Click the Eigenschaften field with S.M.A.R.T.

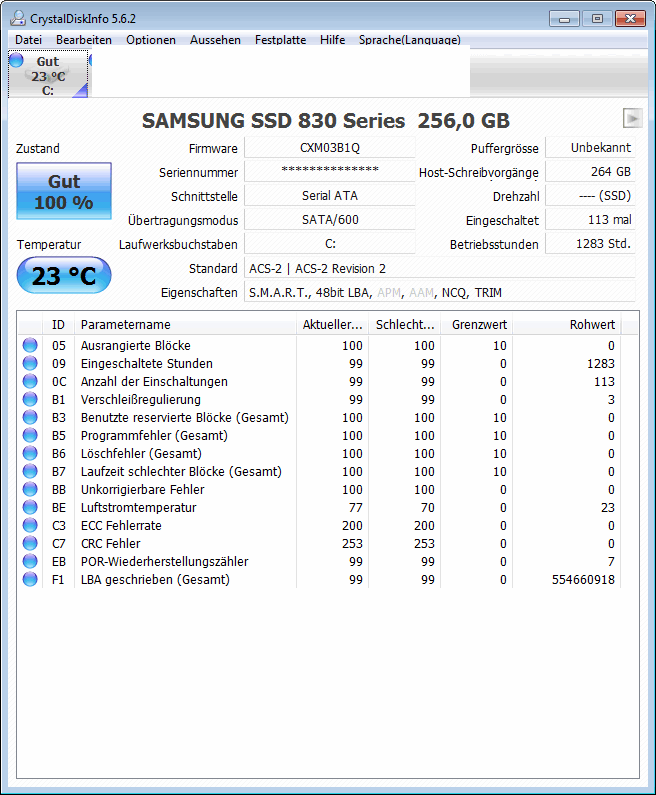440,293
